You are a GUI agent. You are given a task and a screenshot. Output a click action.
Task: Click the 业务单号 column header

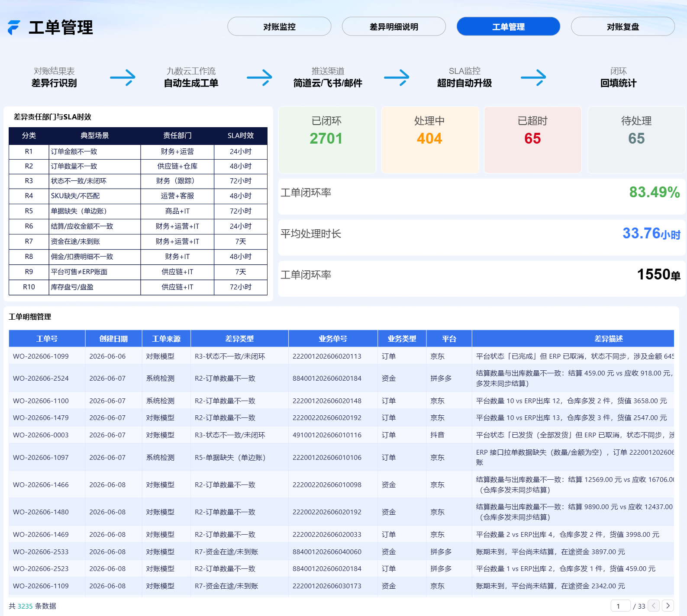pos(333,339)
